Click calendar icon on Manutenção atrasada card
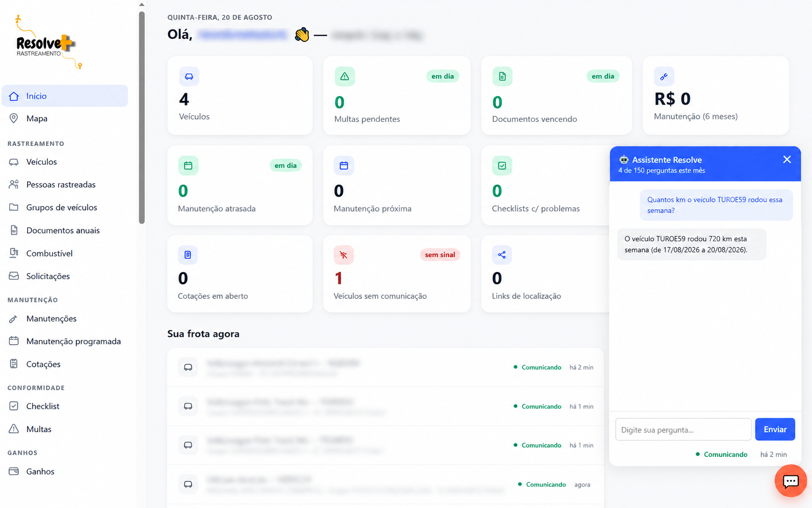 pyautogui.click(x=188, y=165)
